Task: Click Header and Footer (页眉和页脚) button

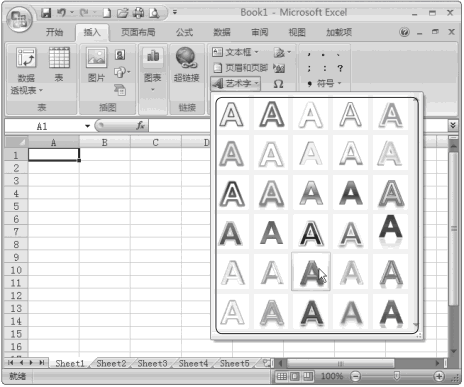Action: point(240,68)
